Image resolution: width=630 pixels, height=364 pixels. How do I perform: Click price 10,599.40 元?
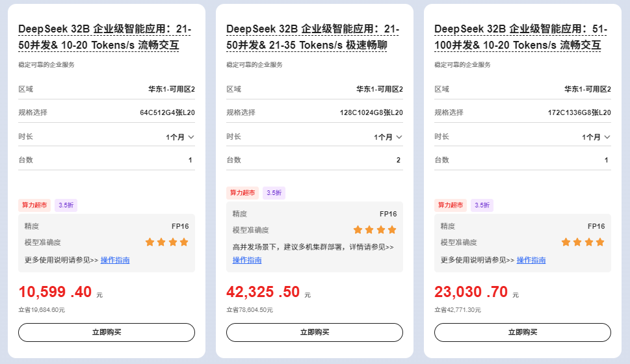click(60, 292)
